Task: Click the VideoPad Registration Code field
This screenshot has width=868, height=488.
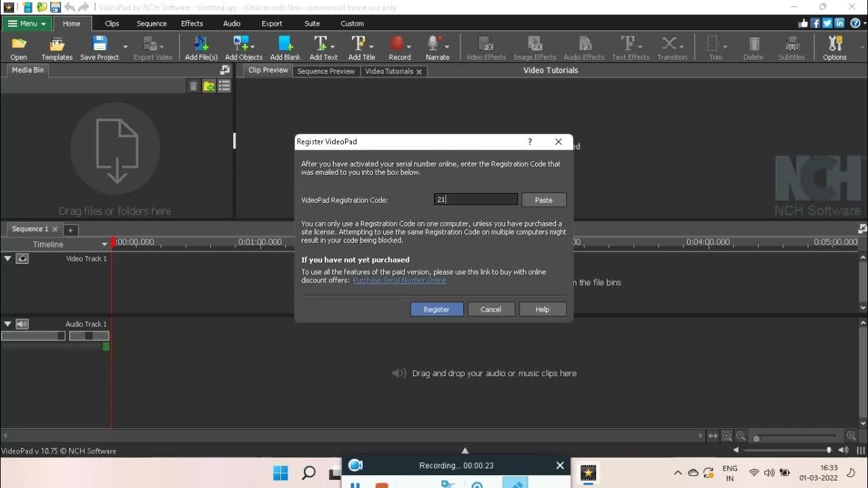Action: pyautogui.click(x=476, y=200)
